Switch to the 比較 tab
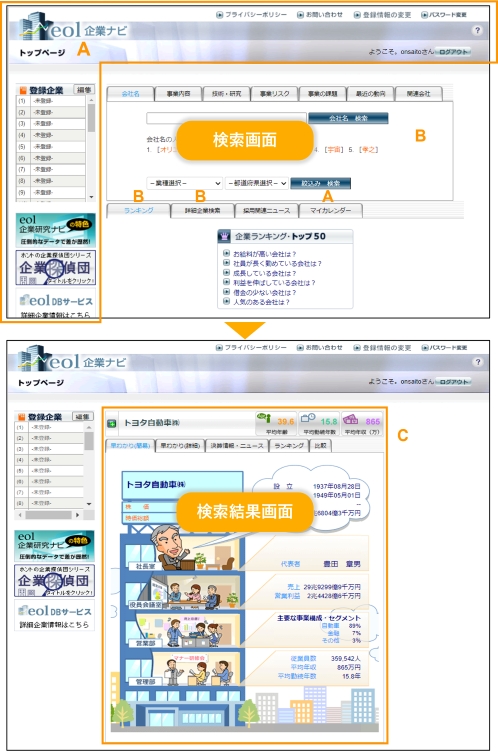Image resolution: width=498 pixels, height=751 pixels. [320, 445]
